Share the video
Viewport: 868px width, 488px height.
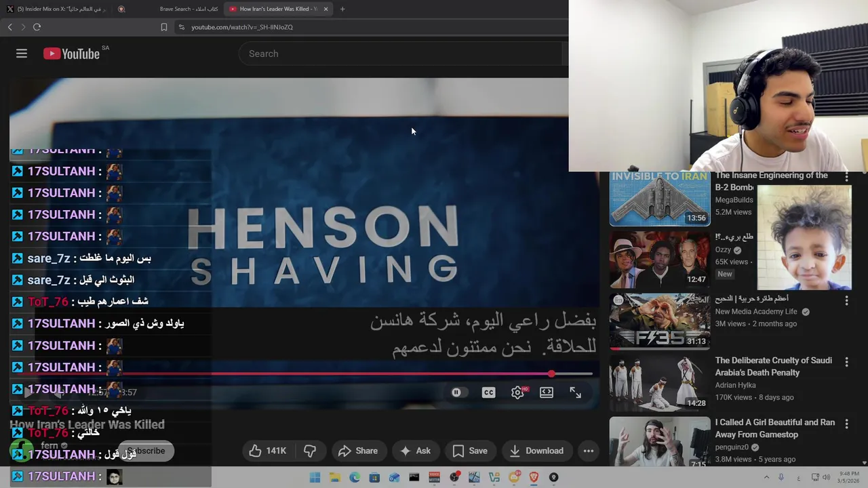point(357,451)
